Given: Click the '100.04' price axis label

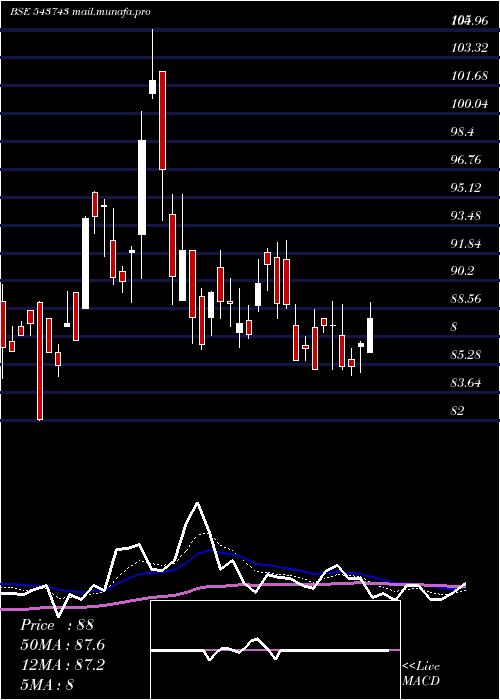Looking at the screenshot, I should point(469,104).
